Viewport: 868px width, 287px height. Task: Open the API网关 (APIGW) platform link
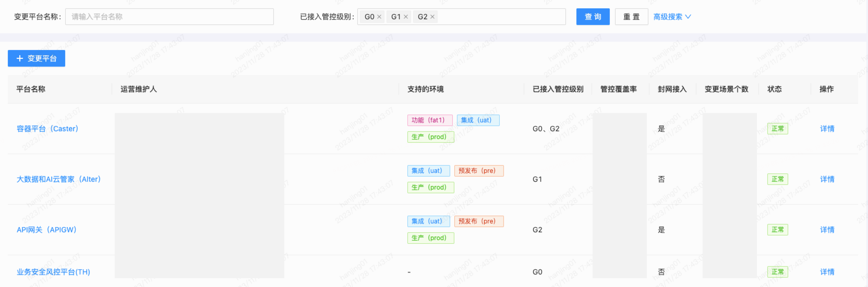coord(46,229)
